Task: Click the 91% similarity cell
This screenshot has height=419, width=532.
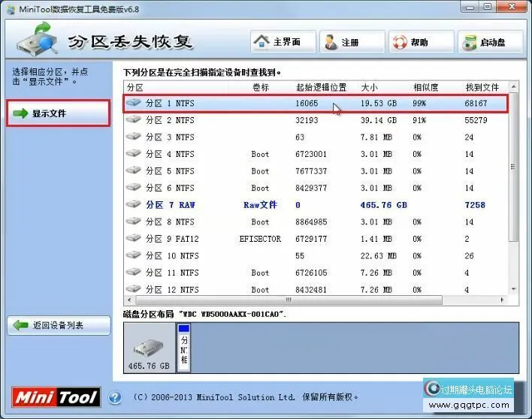Action: click(x=419, y=120)
